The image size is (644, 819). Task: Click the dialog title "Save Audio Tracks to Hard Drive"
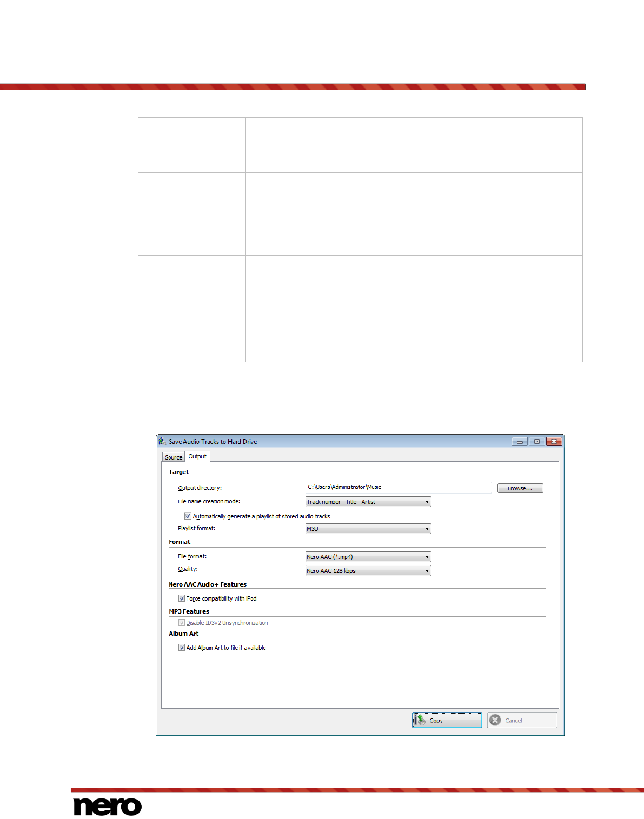click(x=213, y=442)
